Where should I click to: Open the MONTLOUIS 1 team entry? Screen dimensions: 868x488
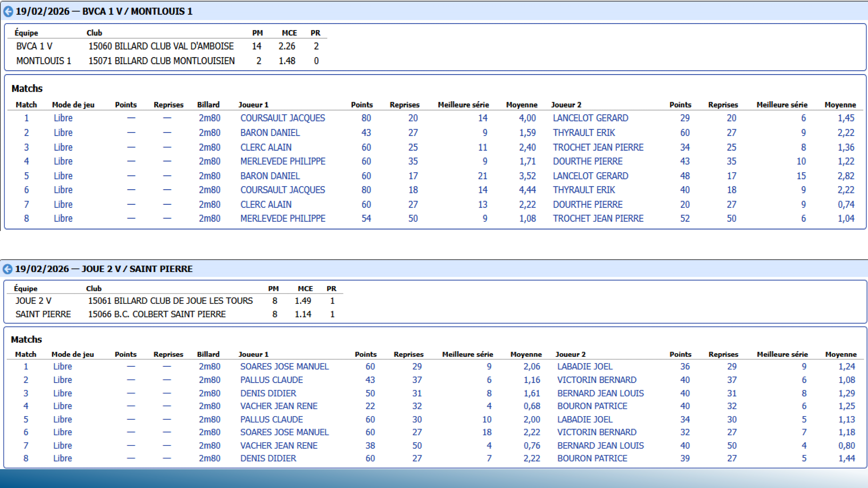pos(44,61)
